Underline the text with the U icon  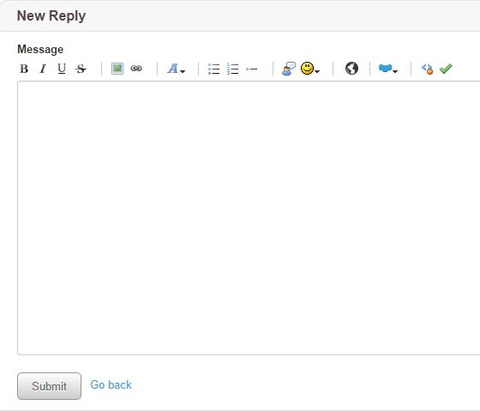pyautogui.click(x=62, y=69)
